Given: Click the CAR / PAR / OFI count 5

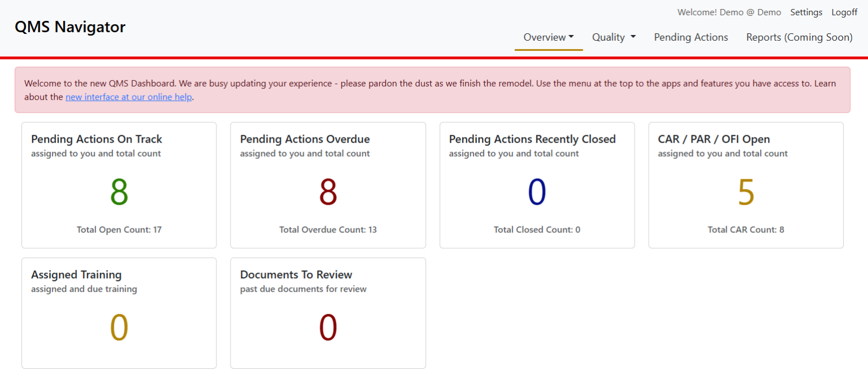Looking at the screenshot, I should (746, 191).
